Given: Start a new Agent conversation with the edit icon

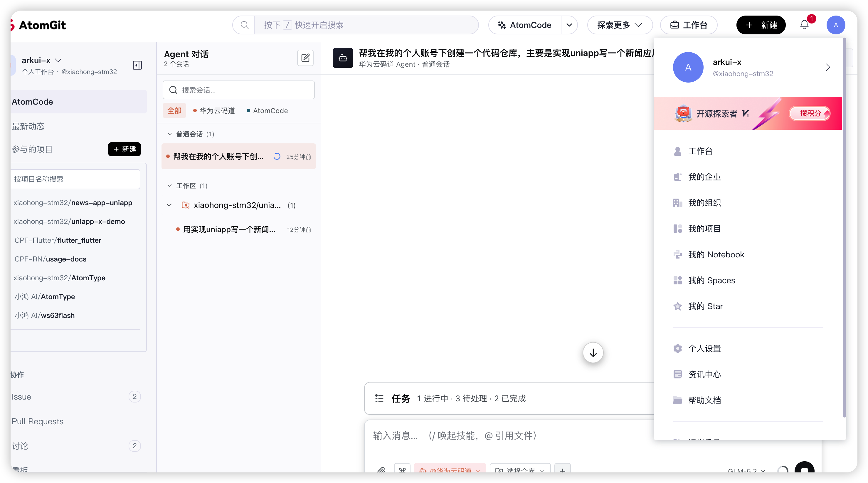Looking at the screenshot, I should click(305, 58).
